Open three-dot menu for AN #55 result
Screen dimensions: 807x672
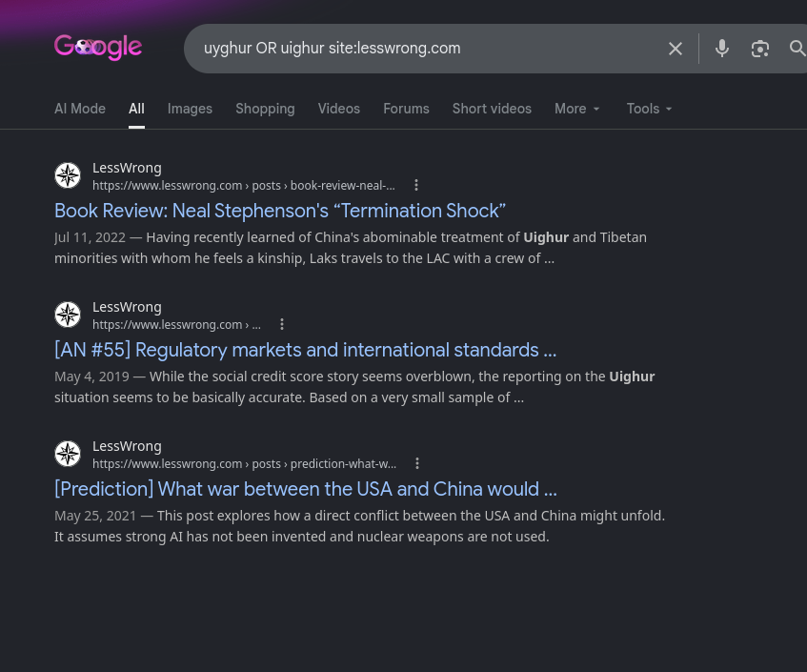[x=281, y=324]
